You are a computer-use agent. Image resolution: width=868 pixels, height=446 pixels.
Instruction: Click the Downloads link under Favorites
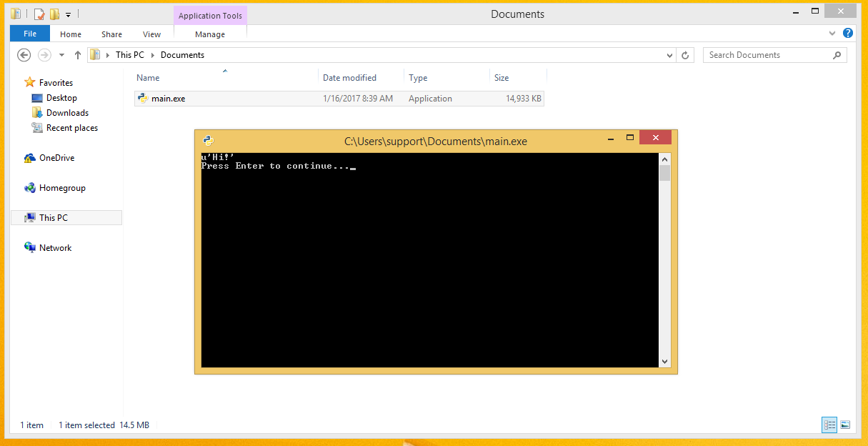click(67, 113)
